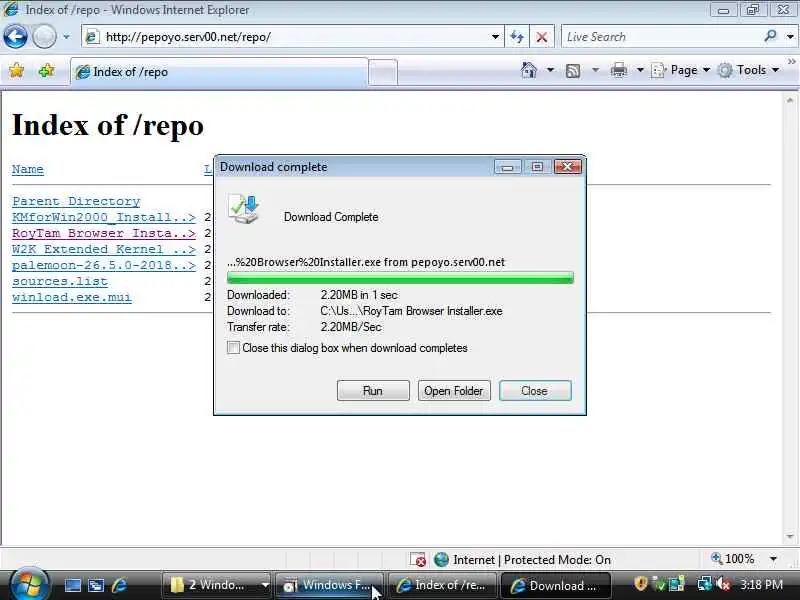Switch to Download ... taskbar item
800x600 pixels.
[555, 585]
